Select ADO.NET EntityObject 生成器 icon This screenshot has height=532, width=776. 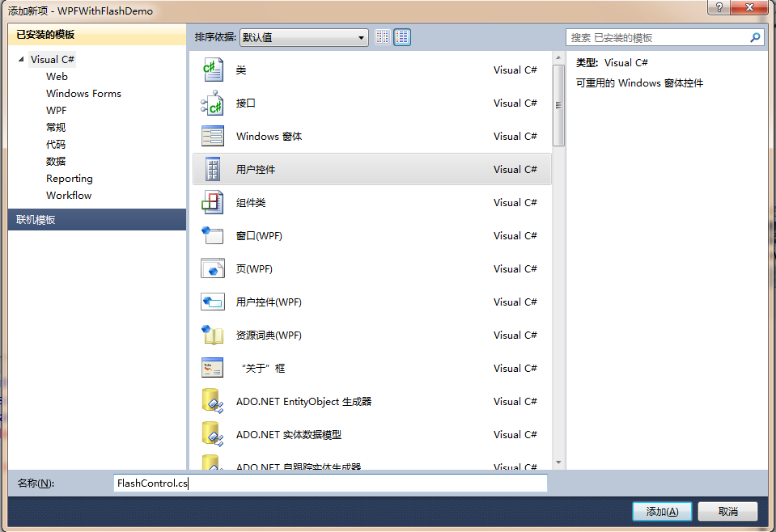tap(213, 401)
